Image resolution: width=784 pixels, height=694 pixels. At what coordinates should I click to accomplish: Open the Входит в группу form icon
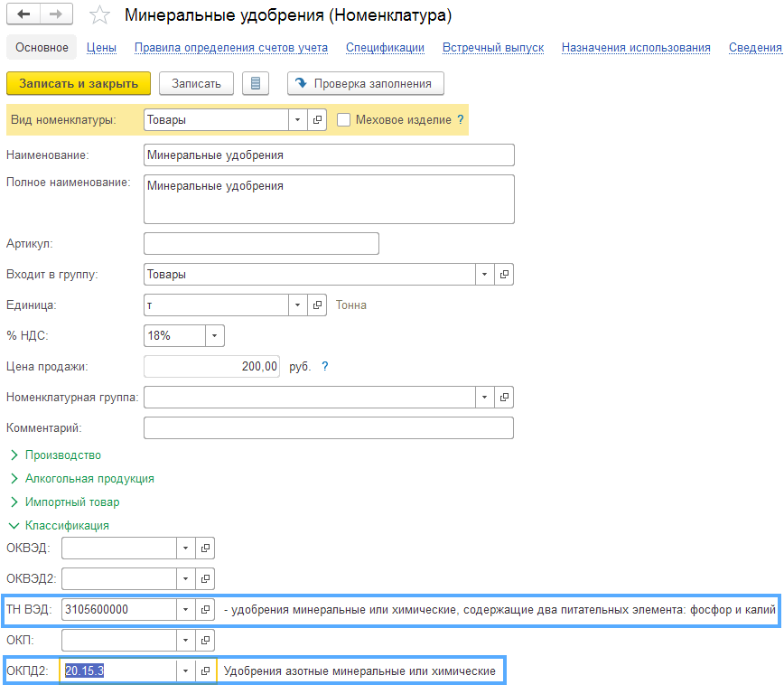(x=505, y=275)
